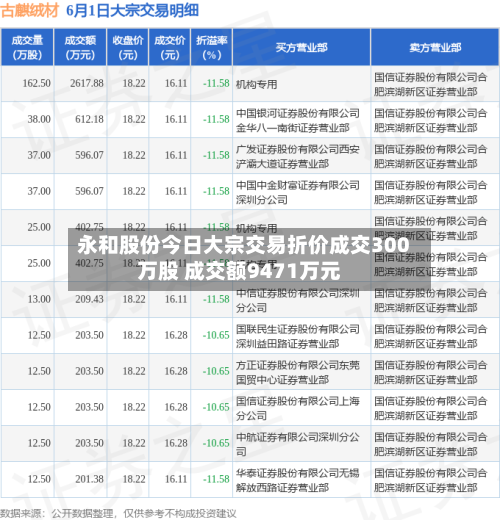Screen dimensions: 500x520
Task: Click the amount value 2617.88
Action: tap(87, 83)
